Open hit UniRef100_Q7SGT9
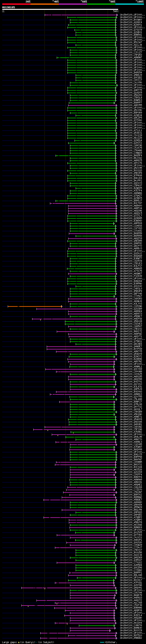 (131, 30)
